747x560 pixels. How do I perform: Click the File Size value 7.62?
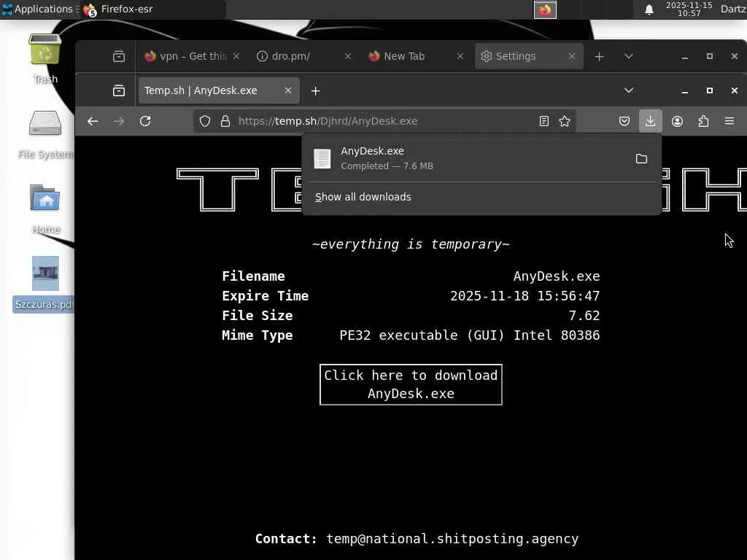coord(584,316)
